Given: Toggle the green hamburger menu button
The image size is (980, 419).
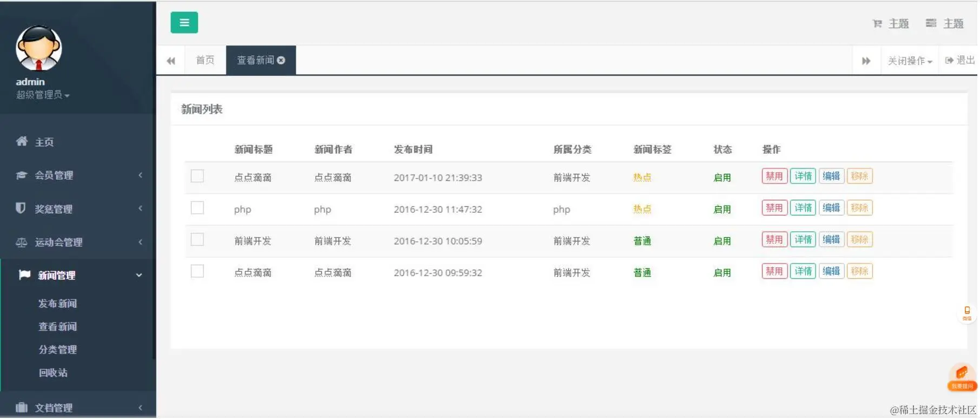Looking at the screenshot, I should click(x=184, y=23).
